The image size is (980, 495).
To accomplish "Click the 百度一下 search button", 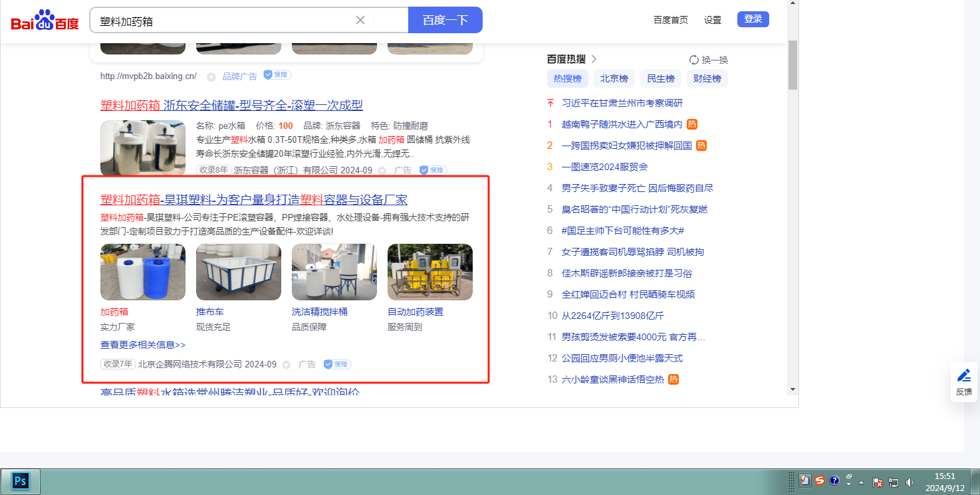I will [445, 20].
